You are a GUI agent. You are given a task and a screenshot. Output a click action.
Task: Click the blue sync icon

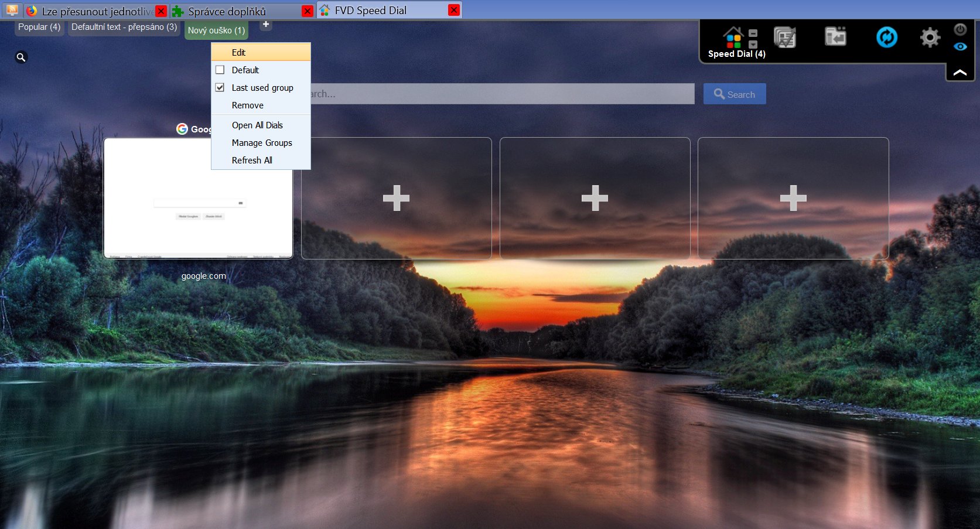887,37
